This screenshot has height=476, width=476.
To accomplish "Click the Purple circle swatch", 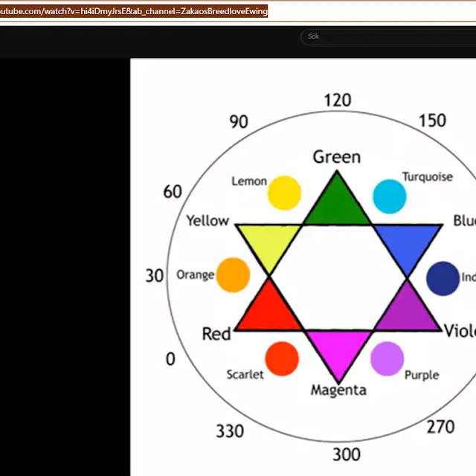I will point(387,358).
